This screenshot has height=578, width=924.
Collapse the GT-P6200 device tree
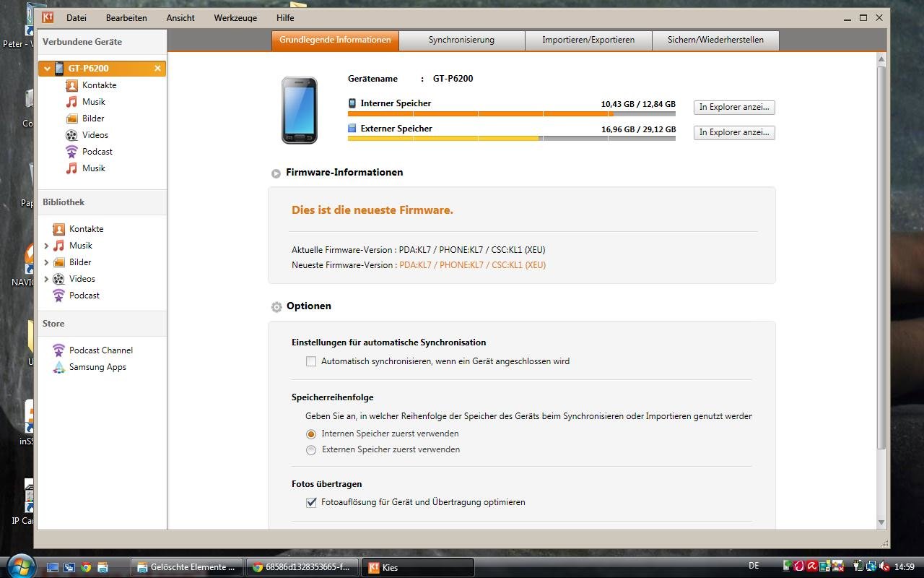pyautogui.click(x=47, y=69)
